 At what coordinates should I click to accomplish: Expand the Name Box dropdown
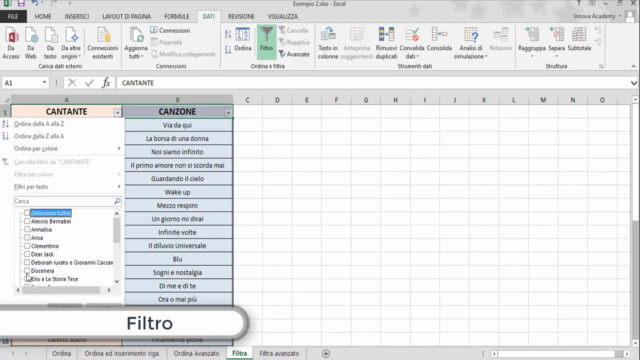[x=44, y=83]
